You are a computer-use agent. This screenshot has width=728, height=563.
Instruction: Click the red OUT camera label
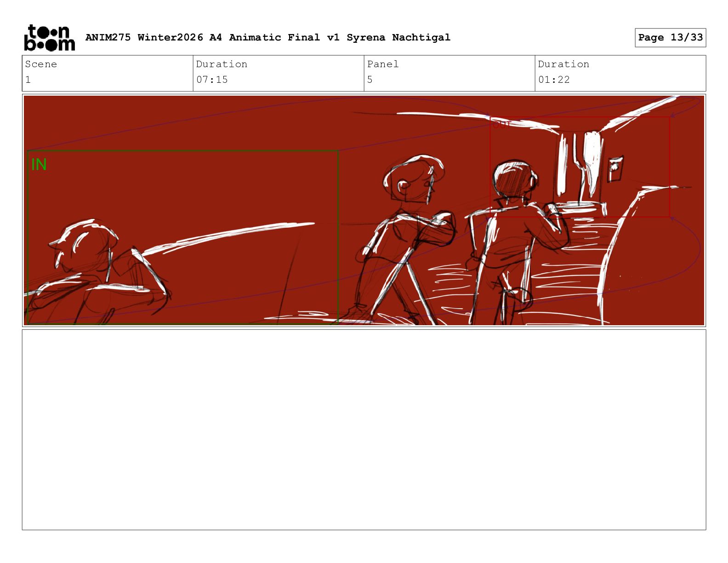pyautogui.click(x=501, y=124)
